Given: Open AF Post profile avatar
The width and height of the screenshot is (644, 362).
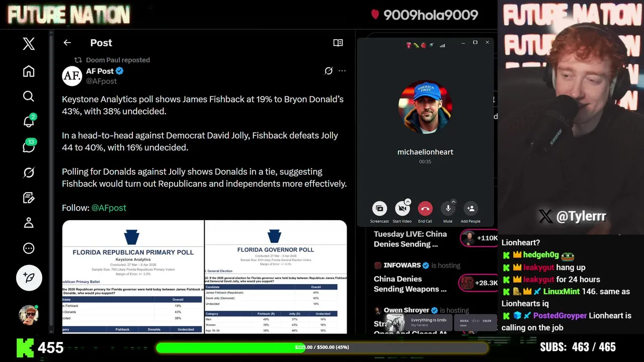Looking at the screenshot, I should coord(72,76).
